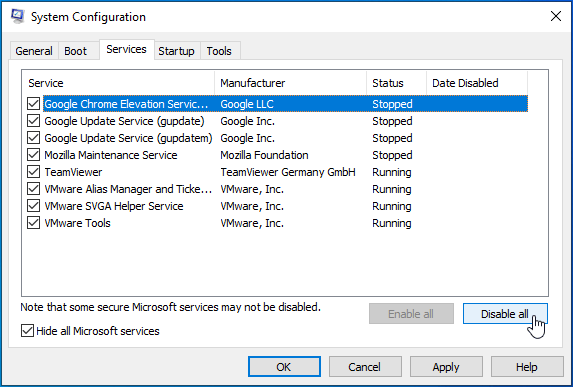The height and width of the screenshot is (387, 573).
Task: Click the System Configuration title bar icon
Action: click(18, 16)
